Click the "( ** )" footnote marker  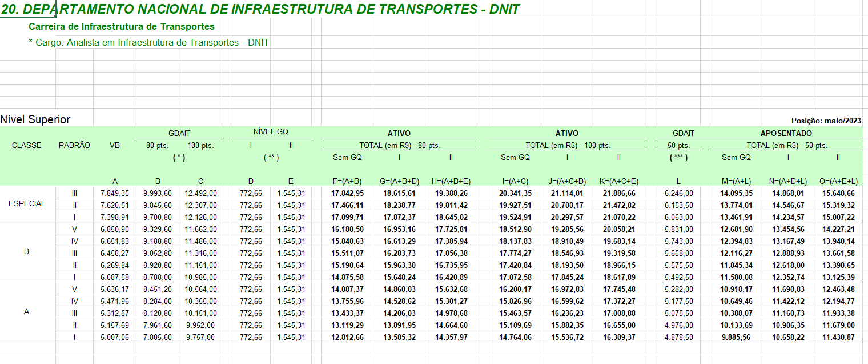tap(271, 157)
